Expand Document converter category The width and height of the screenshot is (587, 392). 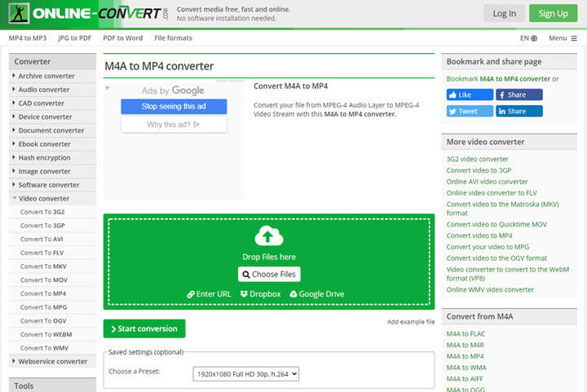coord(52,130)
